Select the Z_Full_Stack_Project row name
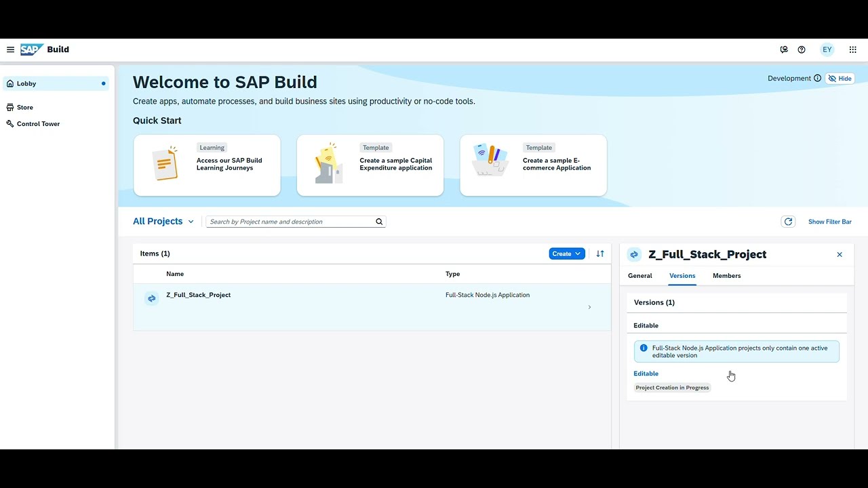The image size is (868, 488). [x=199, y=295]
